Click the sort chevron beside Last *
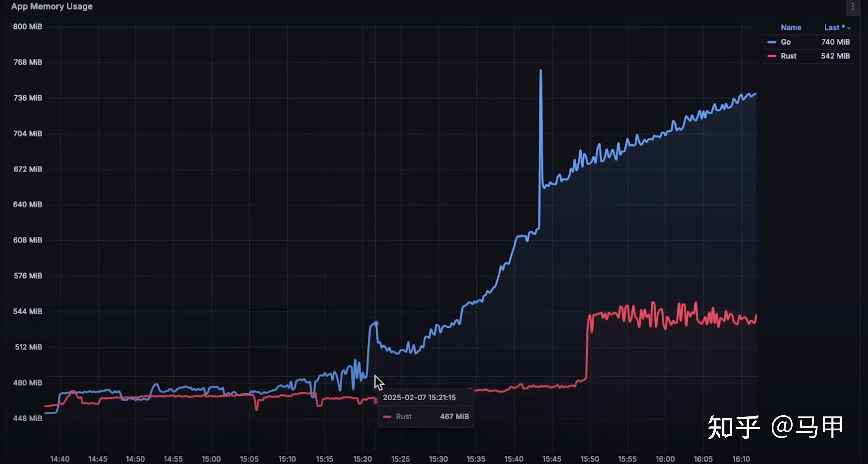The height and width of the screenshot is (464, 868). pos(849,28)
